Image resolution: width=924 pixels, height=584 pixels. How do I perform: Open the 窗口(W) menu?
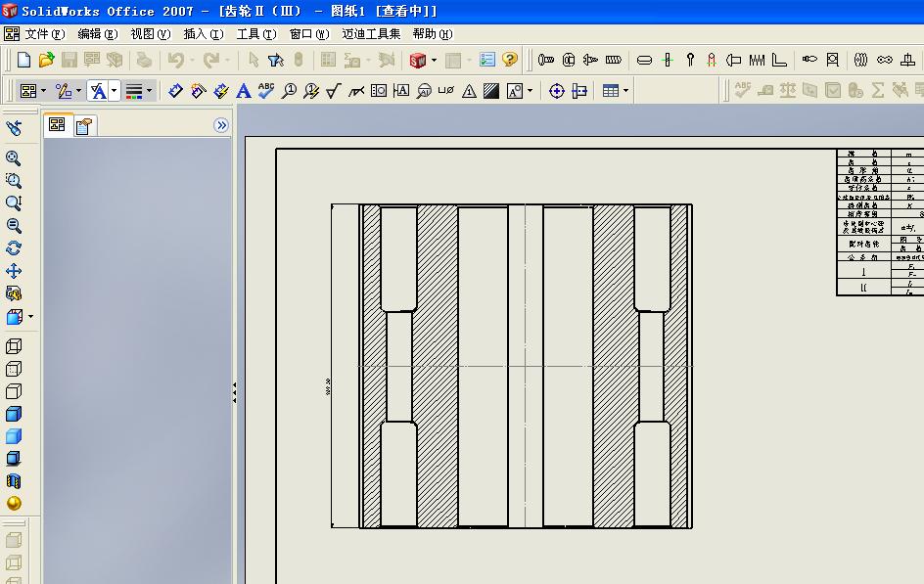(x=309, y=34)
